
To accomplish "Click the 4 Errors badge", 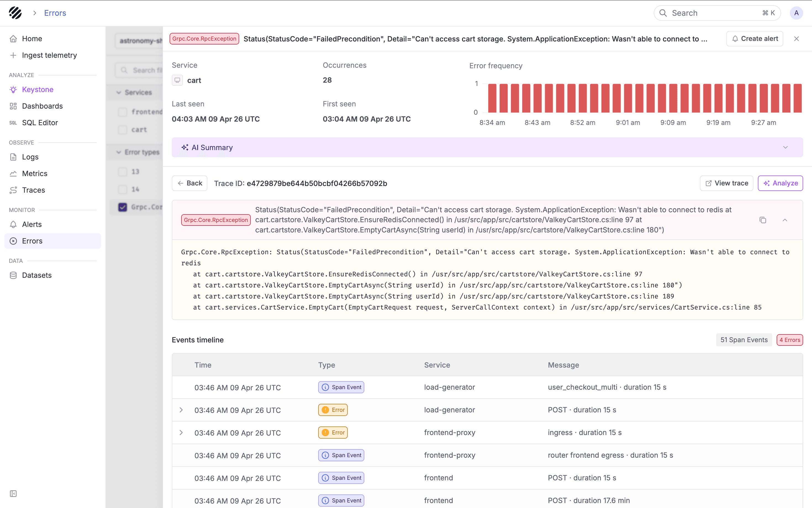I will click(x=790, y=340).
